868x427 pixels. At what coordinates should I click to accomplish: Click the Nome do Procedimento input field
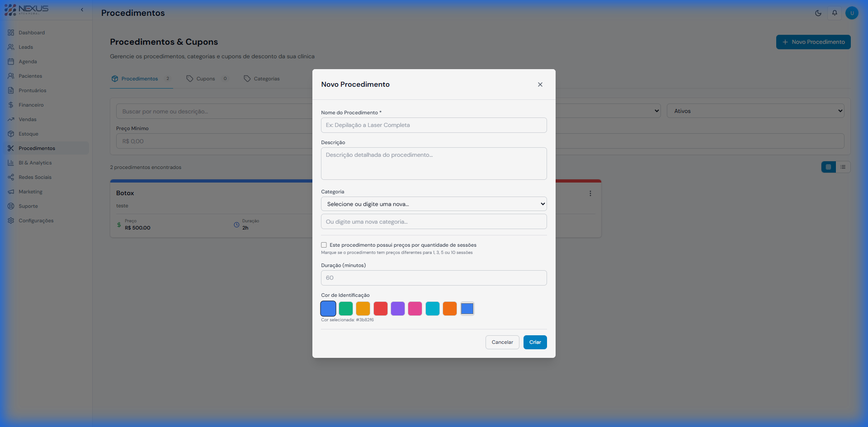point(434,125)
